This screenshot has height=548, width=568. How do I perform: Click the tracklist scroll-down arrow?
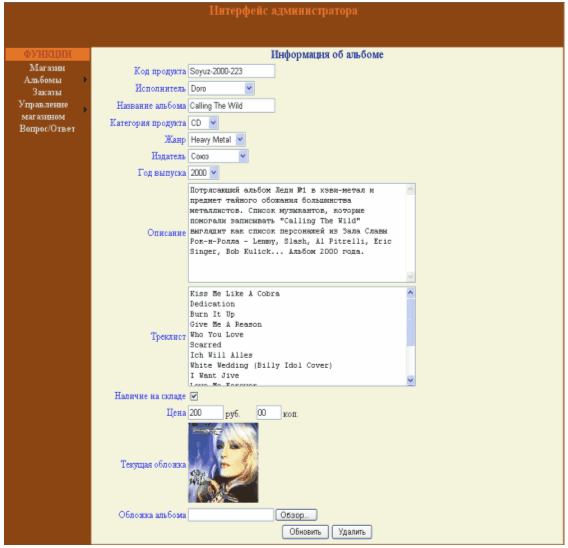(x=410, y=380)
